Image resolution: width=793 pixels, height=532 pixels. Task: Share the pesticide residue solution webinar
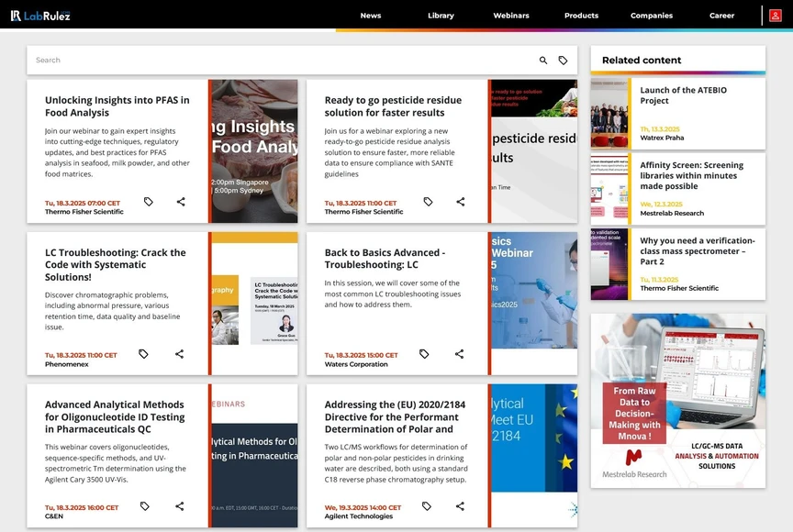(460, 201)
